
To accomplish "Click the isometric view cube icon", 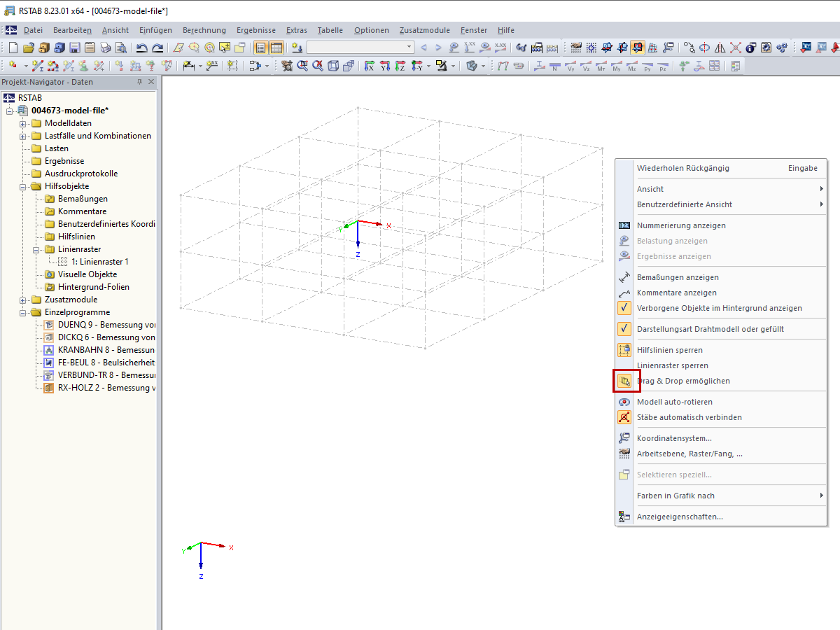I will point(332,66).
